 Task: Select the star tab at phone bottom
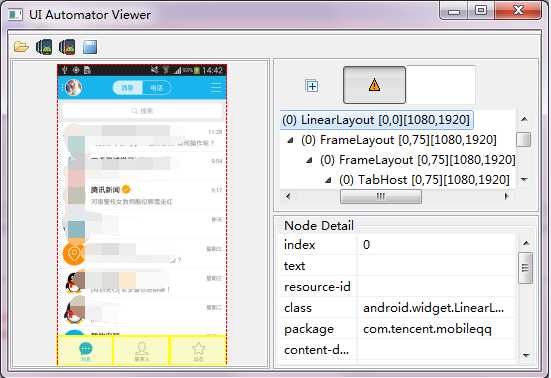pyautogui.click(x=198, y=352)
